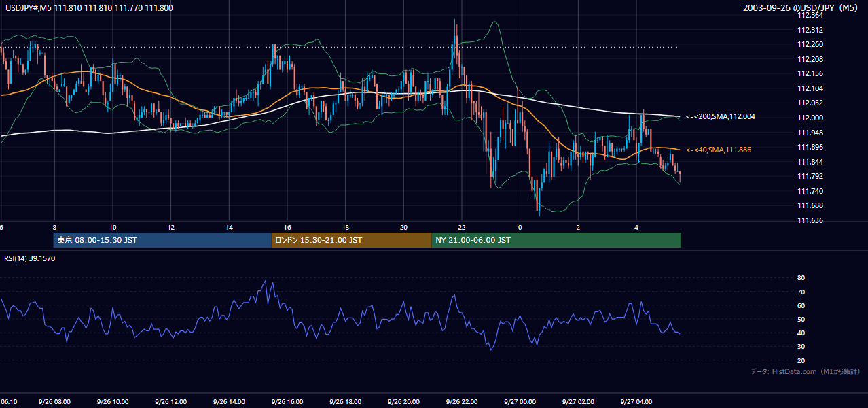Screen dimensions: 868x408
Task: Click the 9/26 18:00 date axis label
Action: 346,402
